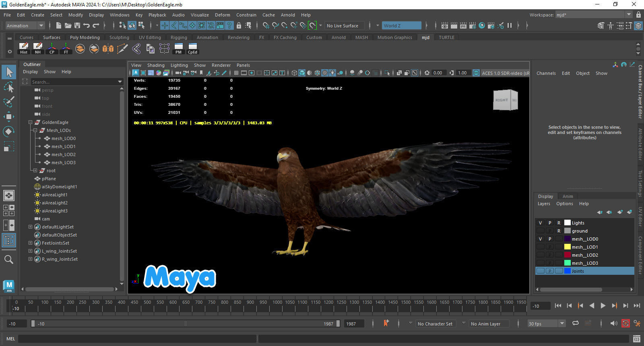This screenshot has height=346, width=644.
Task: Click the Symmetry World Z field in status line
Action: (401, 26)
